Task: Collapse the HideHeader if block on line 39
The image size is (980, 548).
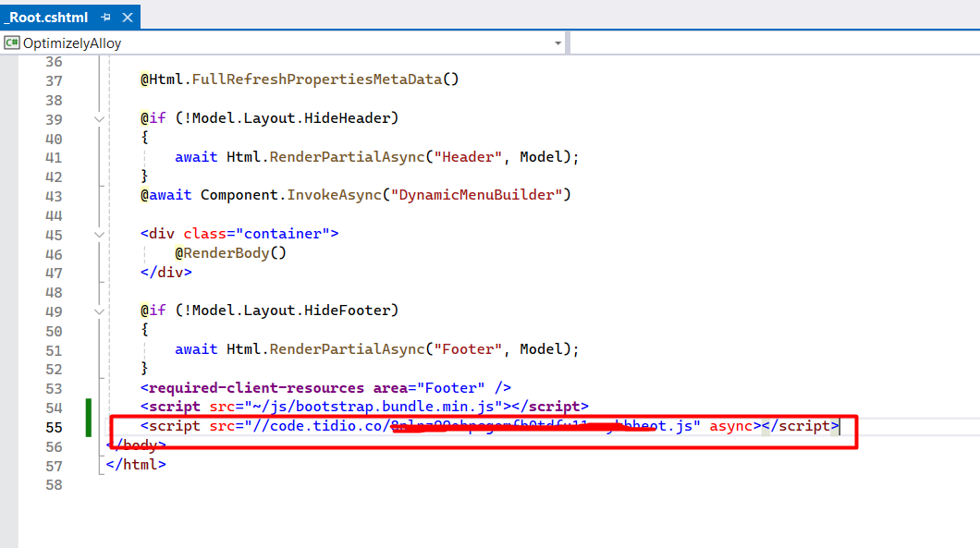Action: click(99, 119)
